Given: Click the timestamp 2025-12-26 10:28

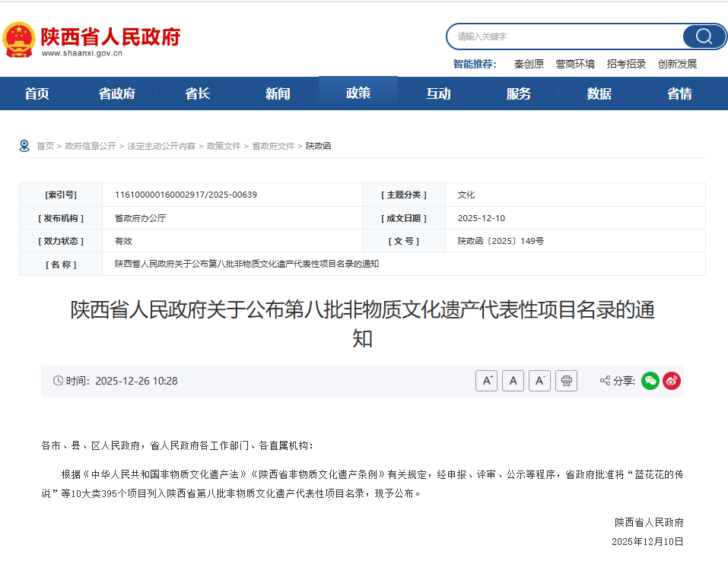Looking at the screenshot, I should click(x=136, y=381).
